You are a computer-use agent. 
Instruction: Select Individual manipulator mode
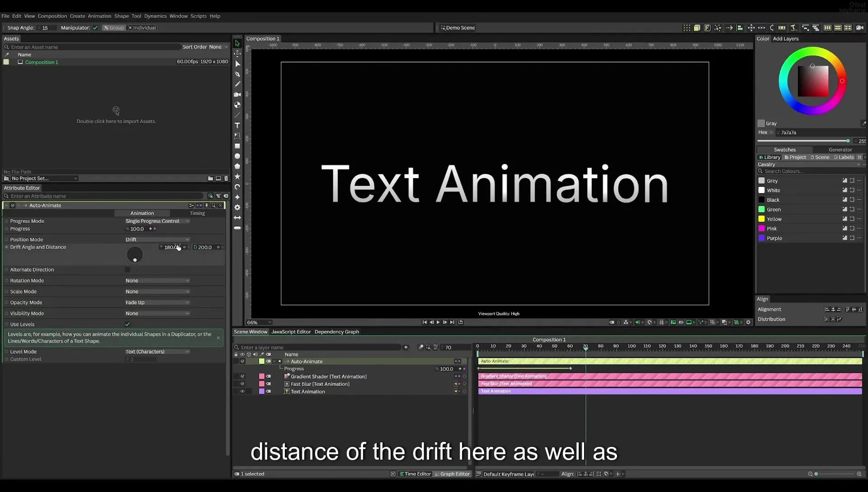(142, 28)
